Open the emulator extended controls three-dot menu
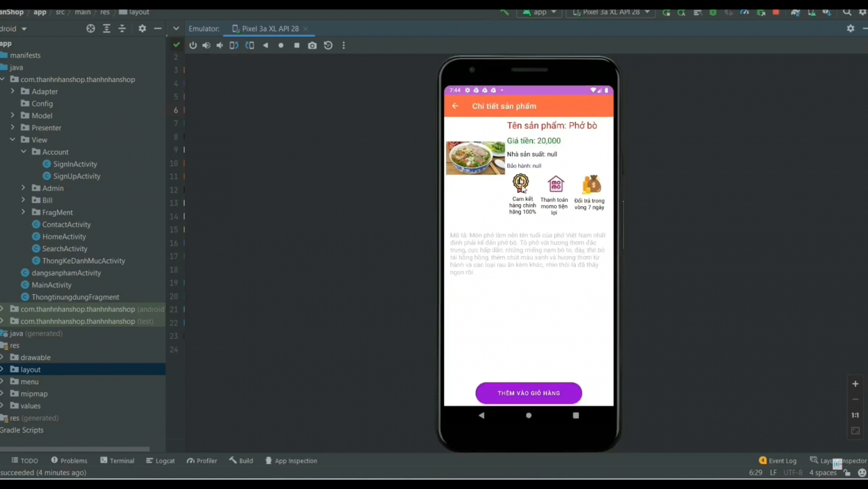Image resolution: width=868 pixels, height=489 pixels. [343, 45]
